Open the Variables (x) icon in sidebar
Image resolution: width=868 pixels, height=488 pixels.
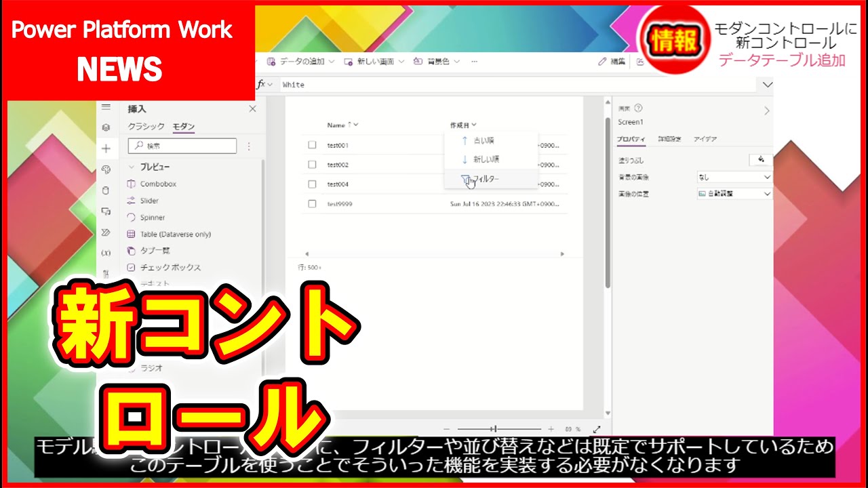(106, 253)
